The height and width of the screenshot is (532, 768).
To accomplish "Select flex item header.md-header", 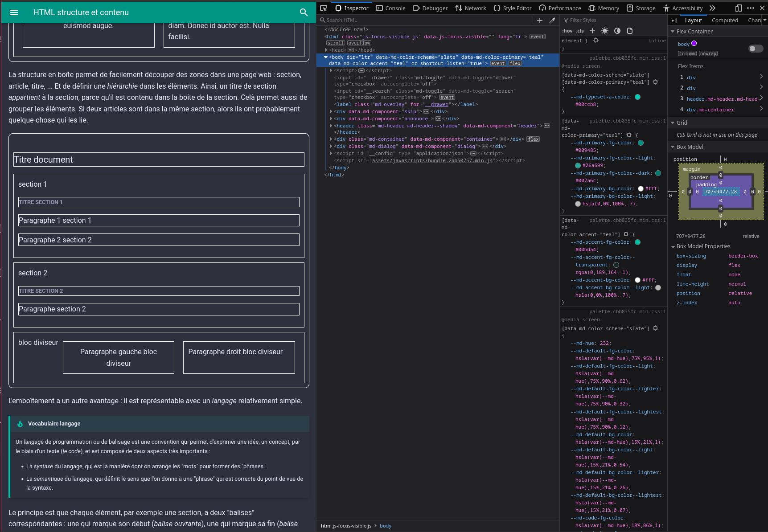I will 722,99.
